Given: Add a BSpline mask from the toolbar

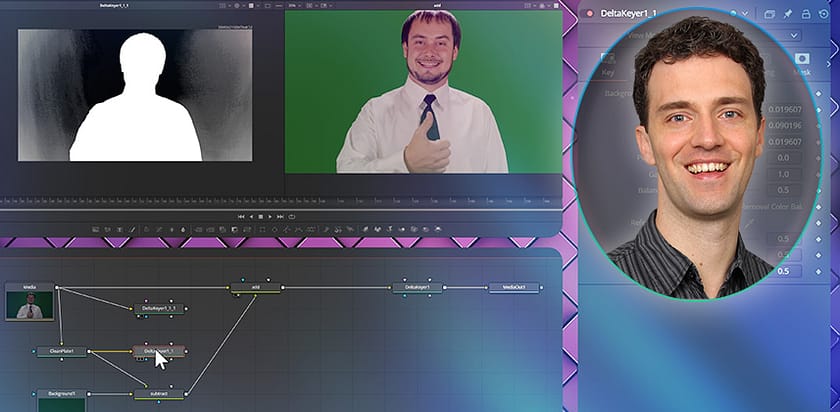Looking at the screenshot, I should coord(298,229).
